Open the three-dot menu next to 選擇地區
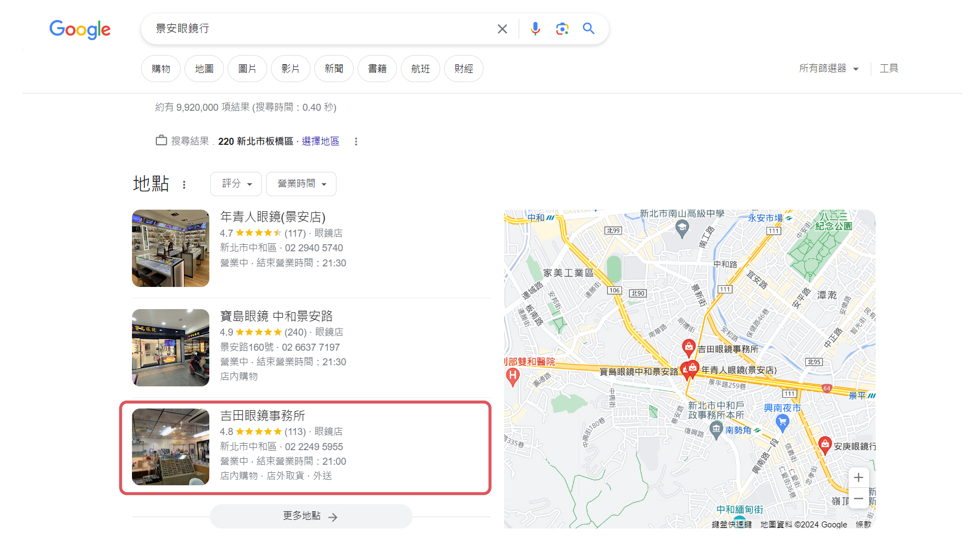The image size is (980, 542). point(356,142)
